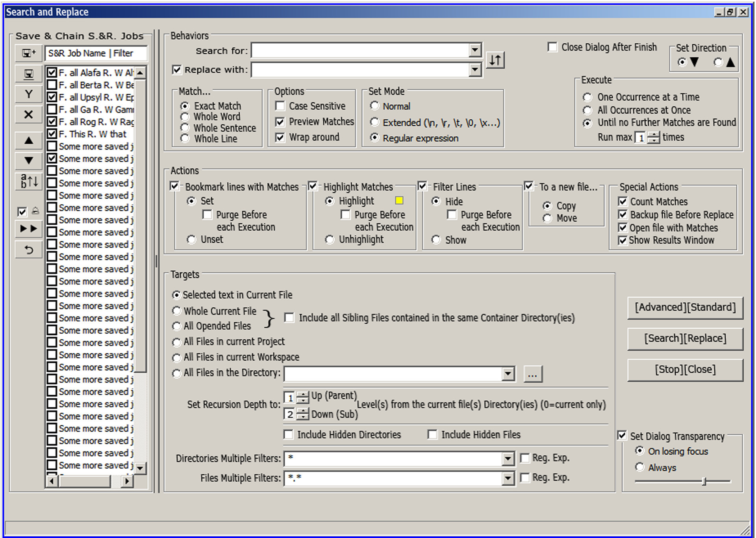The height and width of the screenshot is (538, 756).
Task: Set mode to Normal
Action: click(x=374, y=106)
